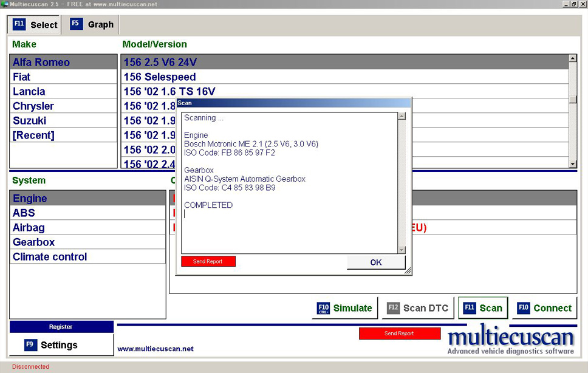Click the F11 icon on Select tab
The image size is (588, 373).
[19, 24]
